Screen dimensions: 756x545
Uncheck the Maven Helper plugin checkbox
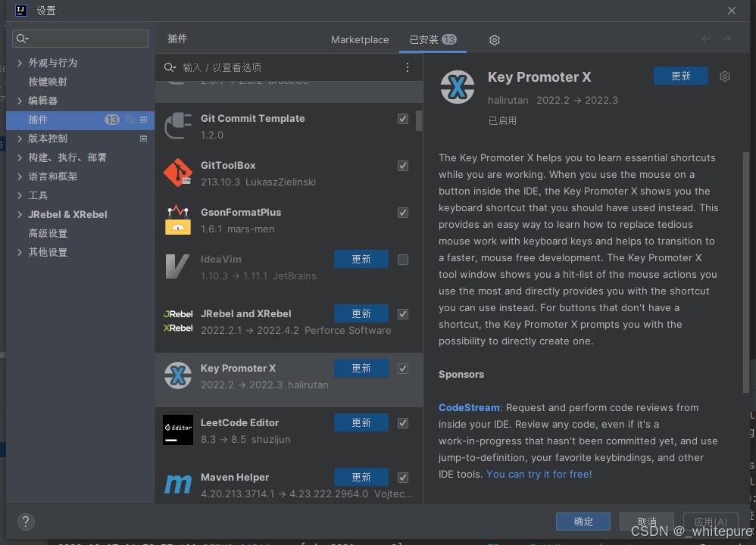point(403,478)
